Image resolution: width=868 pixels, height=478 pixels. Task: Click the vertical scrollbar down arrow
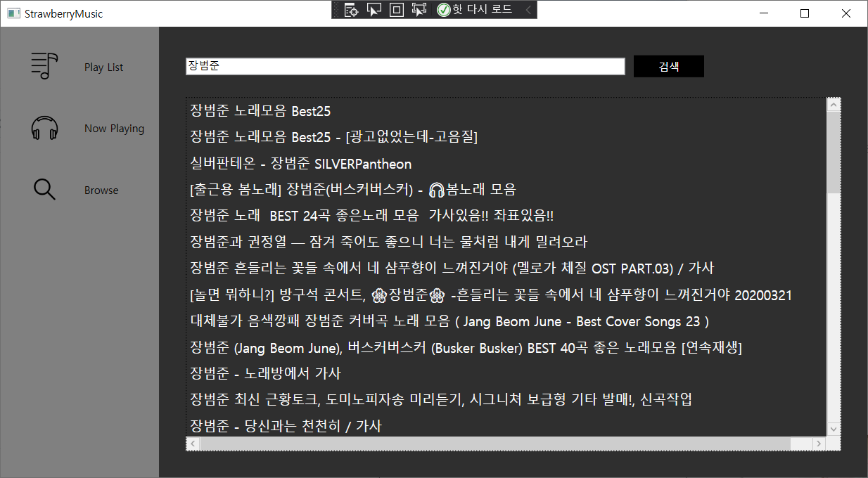(x=833, y=428)
